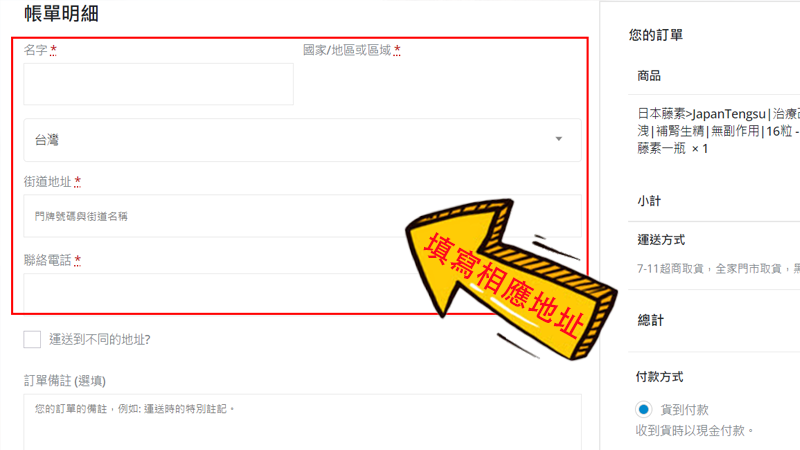
Task: Click the 運送到不同的地址? label text
Action: coord(99,340)
